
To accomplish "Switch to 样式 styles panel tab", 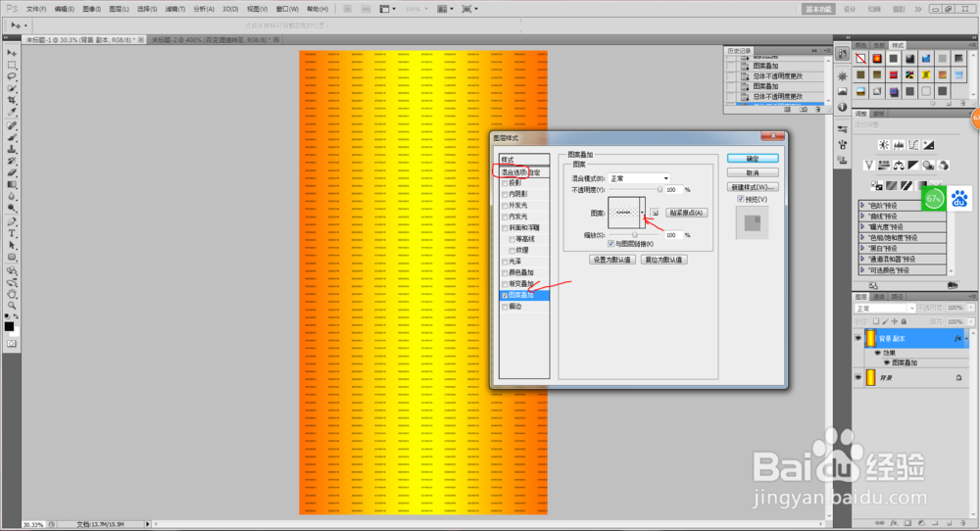I will click(x=898, y=46).
